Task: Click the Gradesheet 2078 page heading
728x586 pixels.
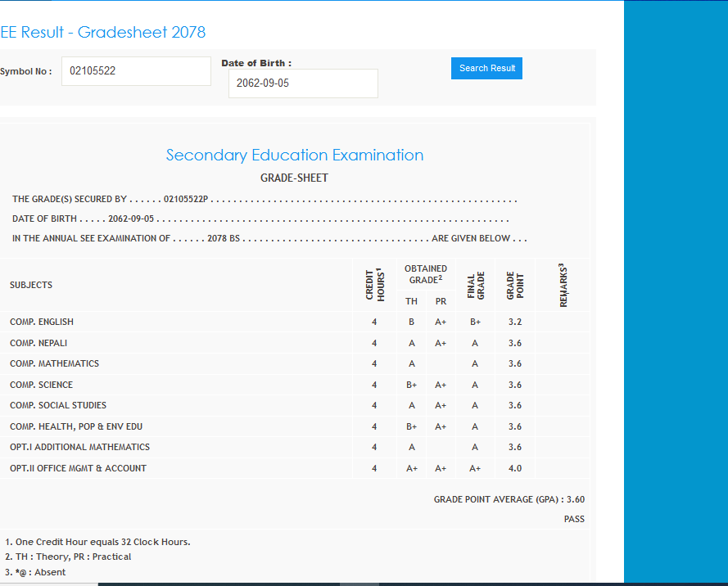Action: (x=103, y=33)
